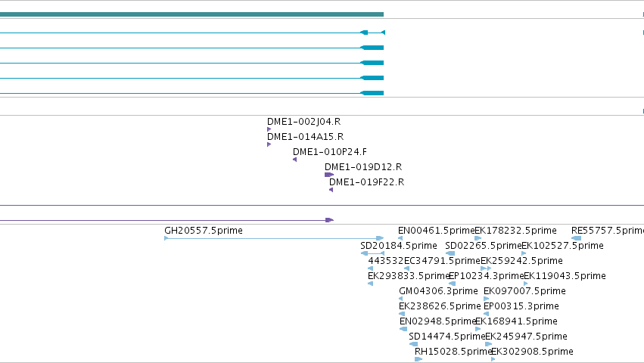Select the EP10234.3prime label
The image size is (644, 363).
click(487, 276)
